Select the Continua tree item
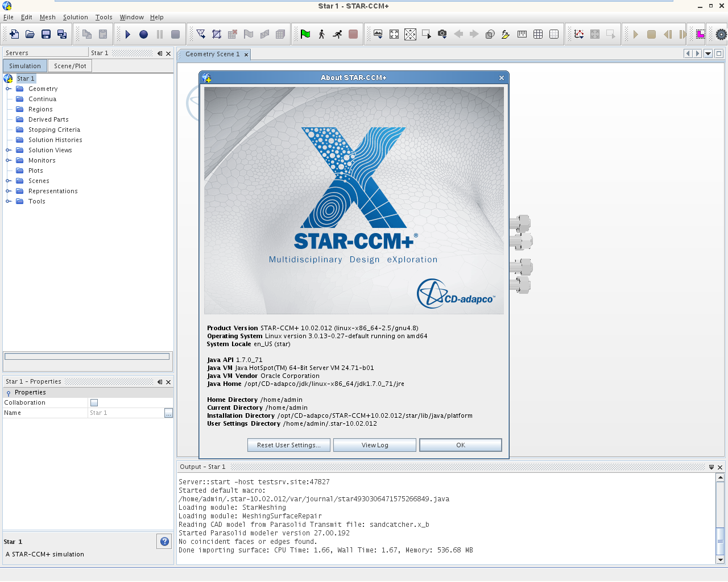 (42, 99)
